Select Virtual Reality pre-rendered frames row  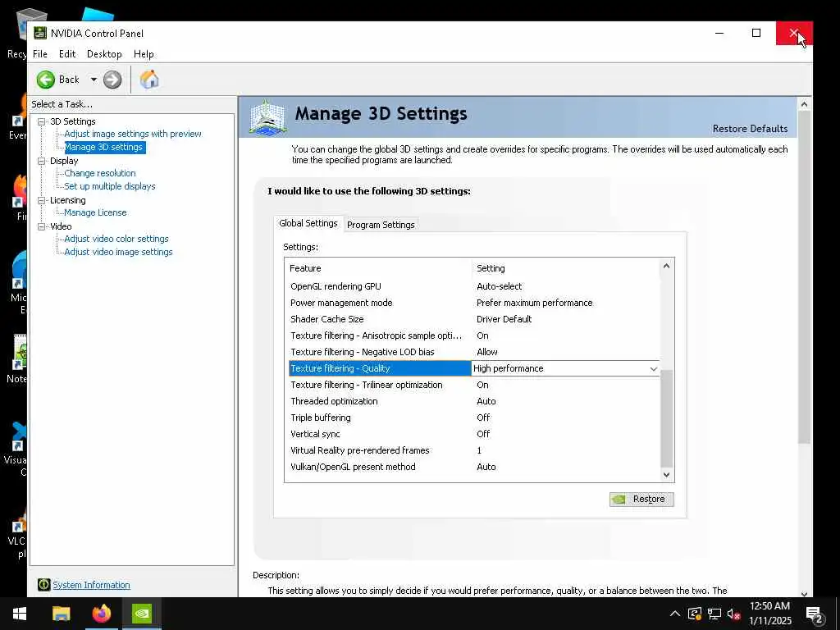click(474, 450)
